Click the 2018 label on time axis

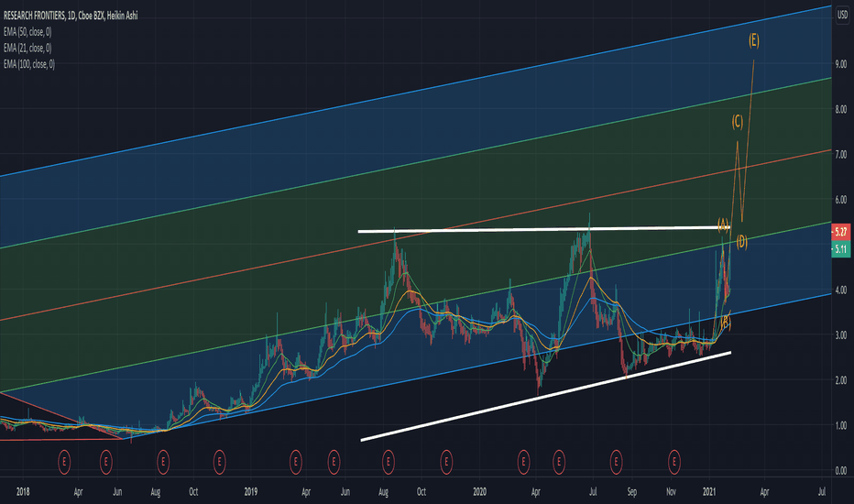pos(23,491)
